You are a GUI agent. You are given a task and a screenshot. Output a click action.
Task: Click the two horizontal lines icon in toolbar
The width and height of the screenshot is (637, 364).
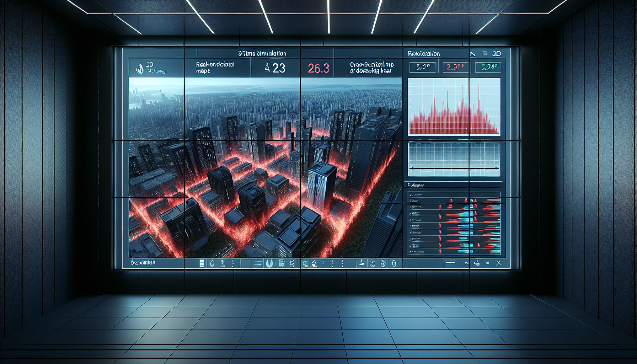pyautogui.click(x=257, y=263)
